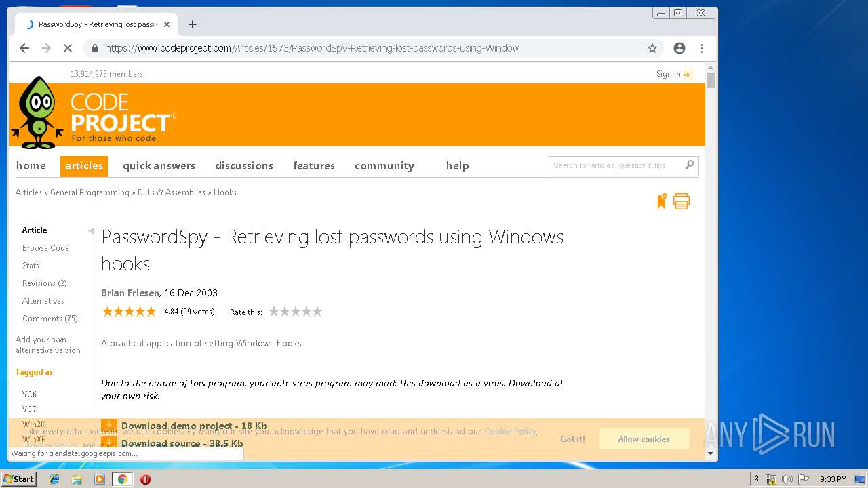Open the community menu
The image size is (868, 488).
click(384, 166)
